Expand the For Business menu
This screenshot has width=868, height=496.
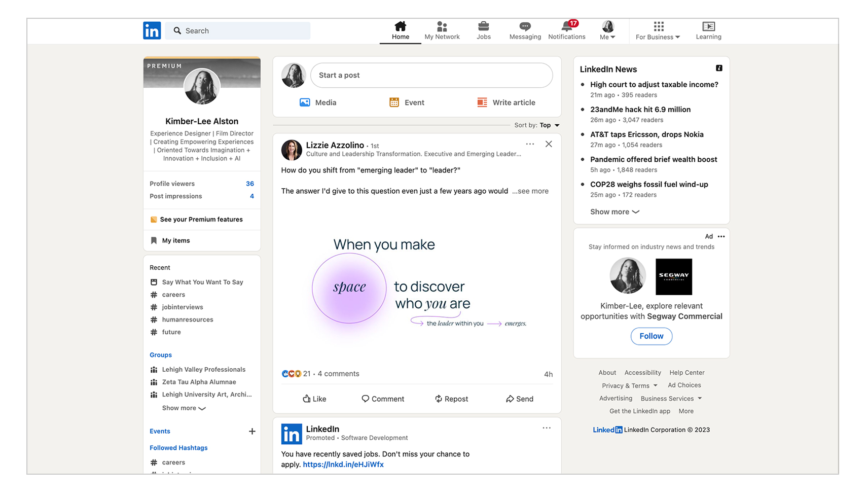click(658, 31)
